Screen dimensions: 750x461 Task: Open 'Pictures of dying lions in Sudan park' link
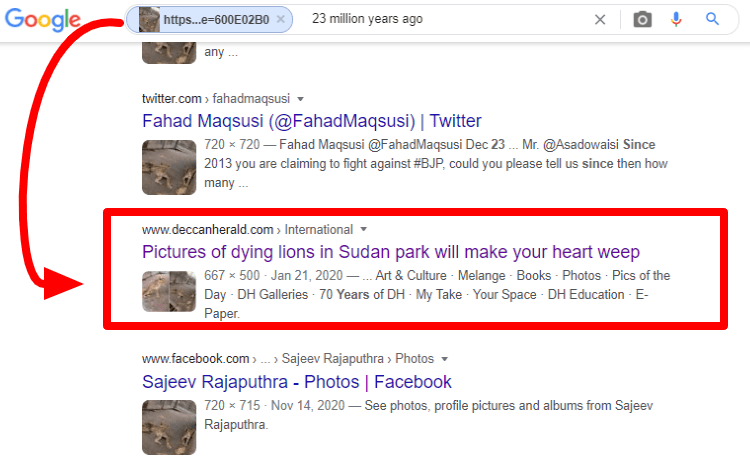pos(391,251)
